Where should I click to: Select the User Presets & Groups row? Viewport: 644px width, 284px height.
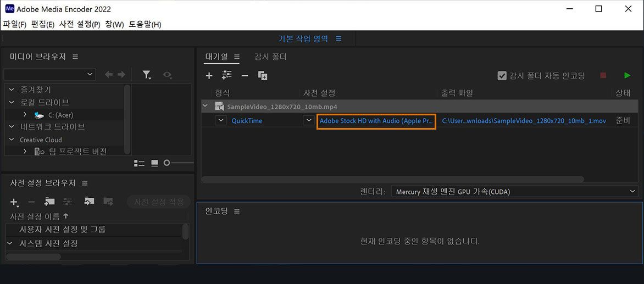(63, 230)
